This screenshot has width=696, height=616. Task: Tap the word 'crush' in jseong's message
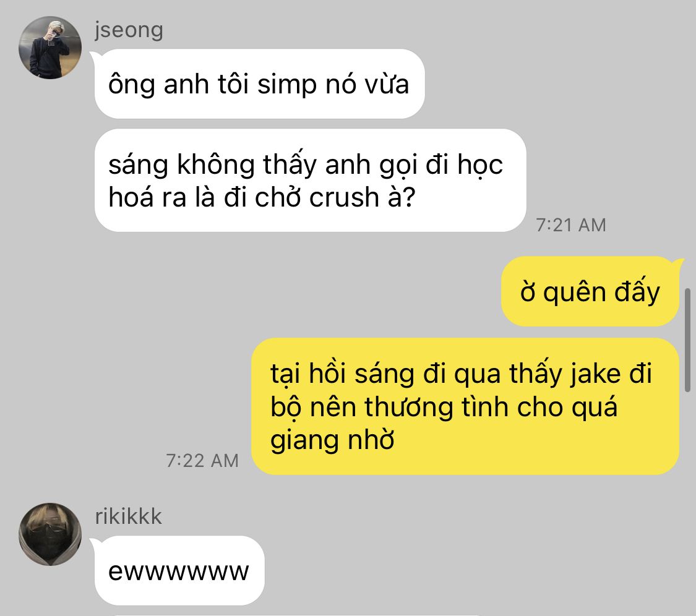pyautogui.click(x=343, y=197)
